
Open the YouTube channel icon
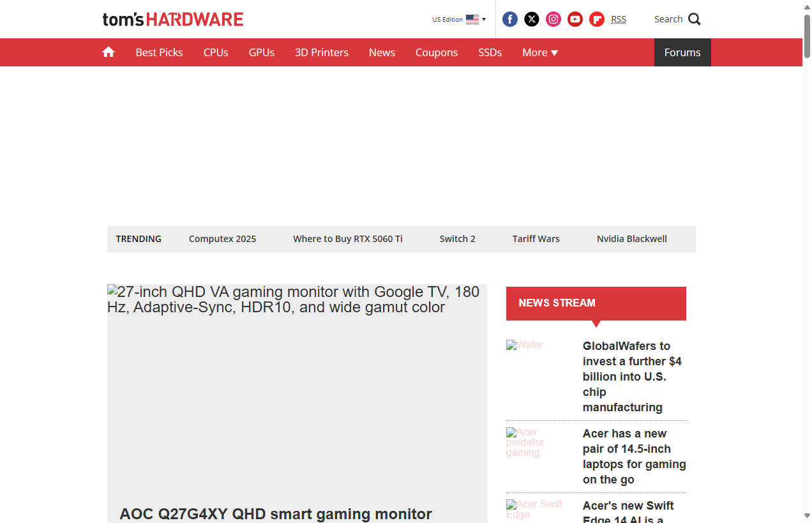(575, 19)
